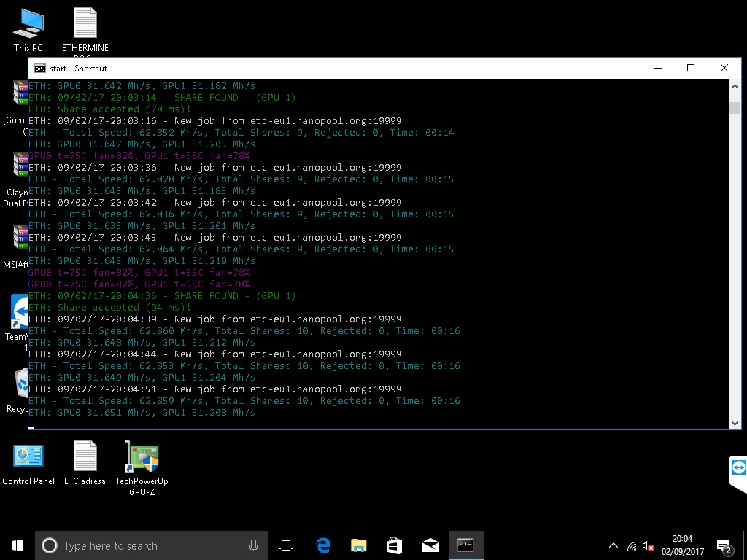Click the Windows Start button
Screen dimensions: 747x560
tap(18, 545)
